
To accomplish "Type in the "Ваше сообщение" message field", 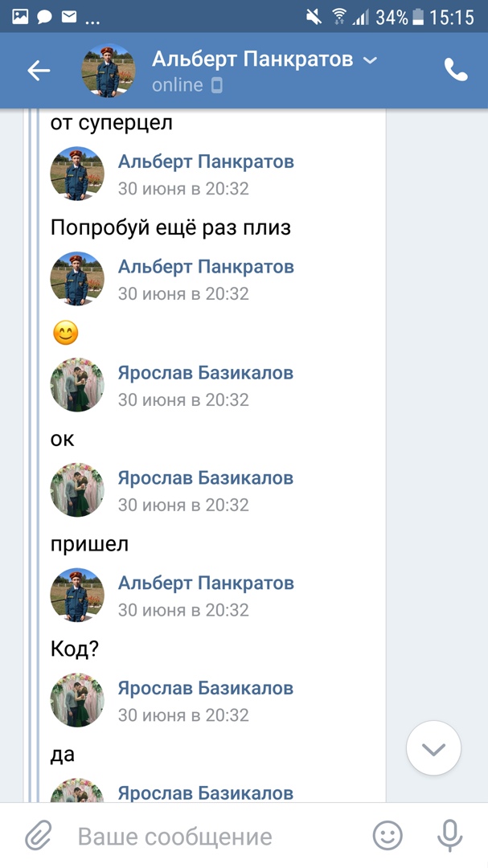I will pyautogui.click(x=209, y=837).
